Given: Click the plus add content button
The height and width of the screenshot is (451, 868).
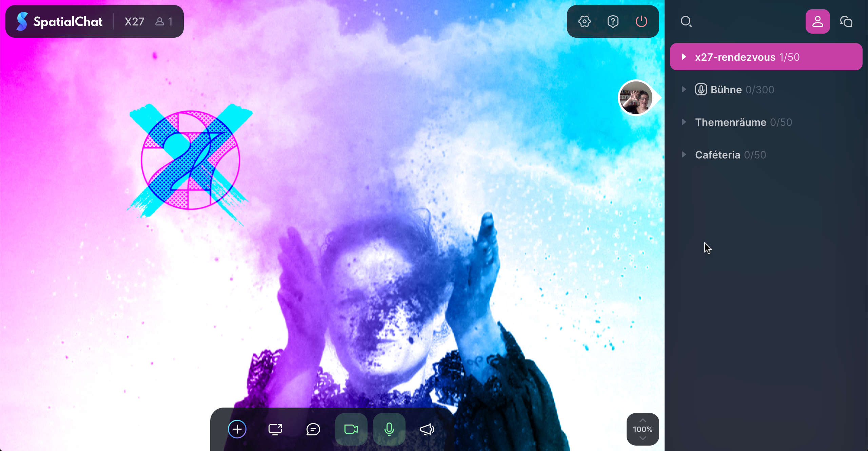Looking at the screenshot, I should 237,429.
